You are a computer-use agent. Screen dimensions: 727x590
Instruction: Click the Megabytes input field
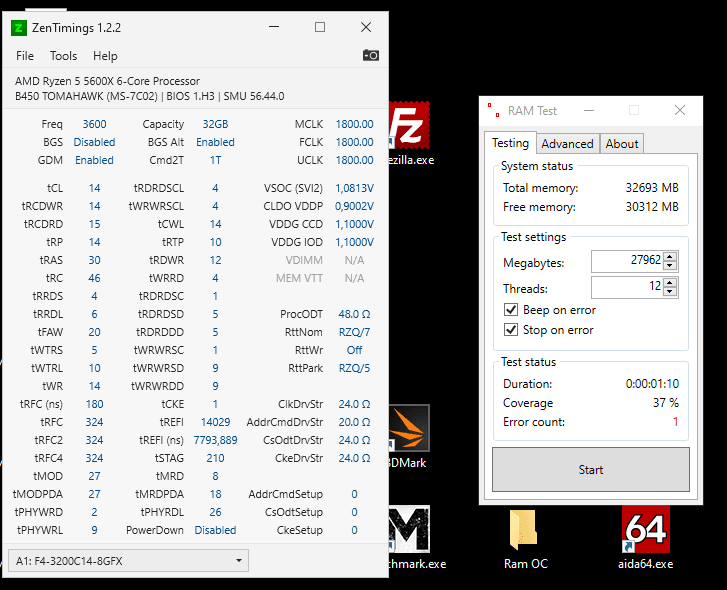[x=628, y=261]
